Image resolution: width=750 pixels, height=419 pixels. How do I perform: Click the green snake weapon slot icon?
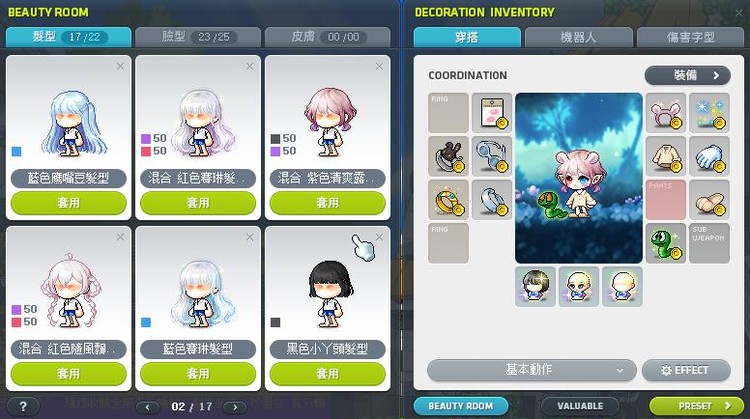[665, 243]
